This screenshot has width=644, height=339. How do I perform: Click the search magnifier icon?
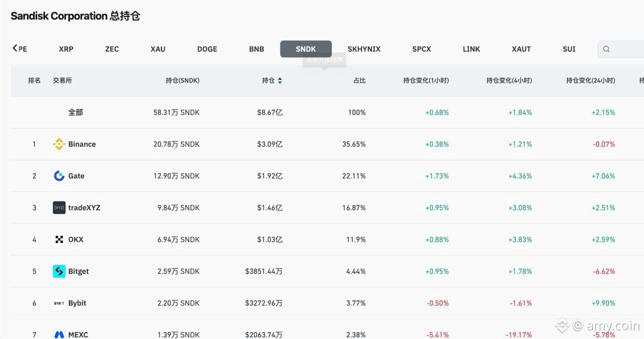click(606, 49)
